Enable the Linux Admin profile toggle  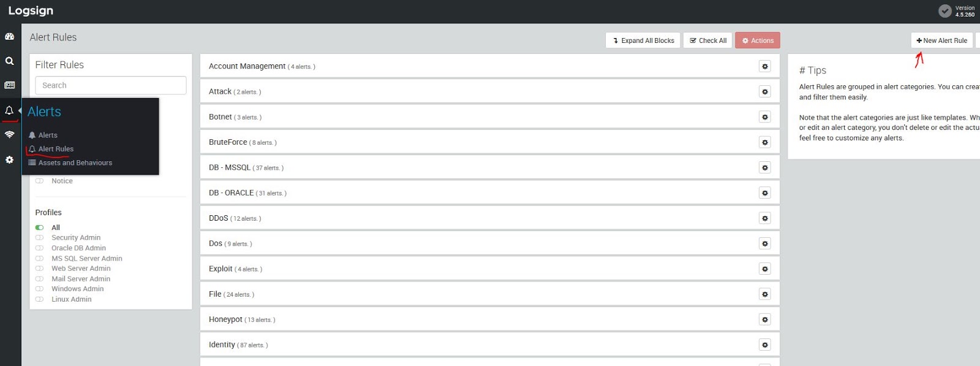(x=40, y=299)
